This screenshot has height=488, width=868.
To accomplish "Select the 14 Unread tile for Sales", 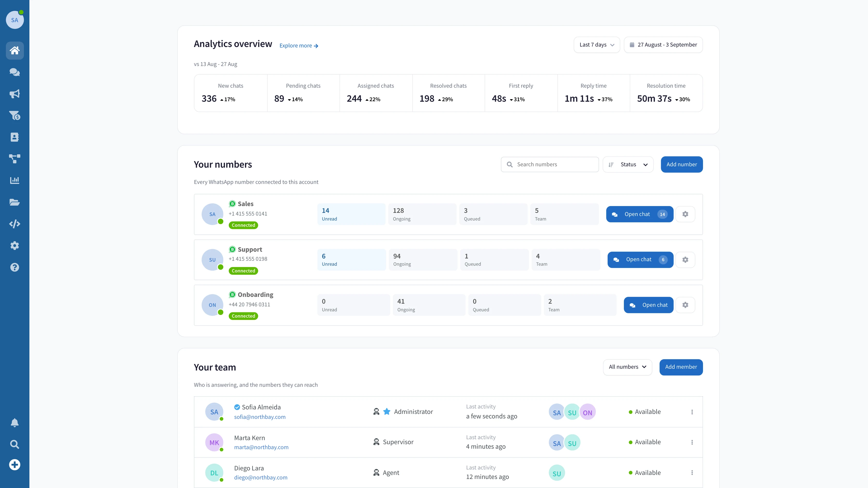I will 351,214.
